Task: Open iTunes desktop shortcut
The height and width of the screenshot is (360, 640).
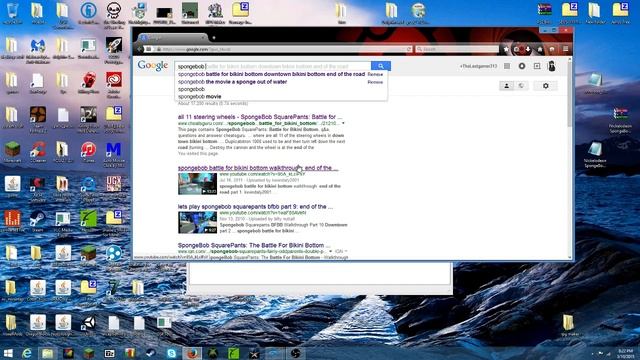Action: [x=88, y=152]
